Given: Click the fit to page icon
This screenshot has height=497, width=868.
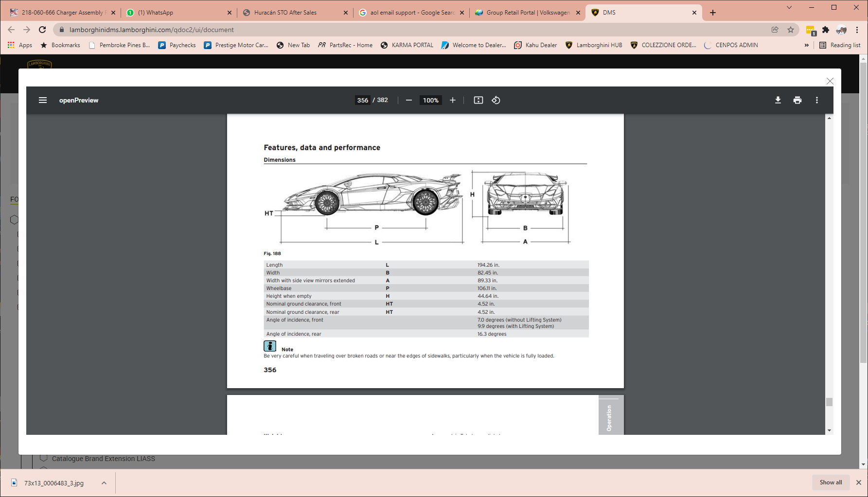Looking at the screenshot, I should coord(478,100).
